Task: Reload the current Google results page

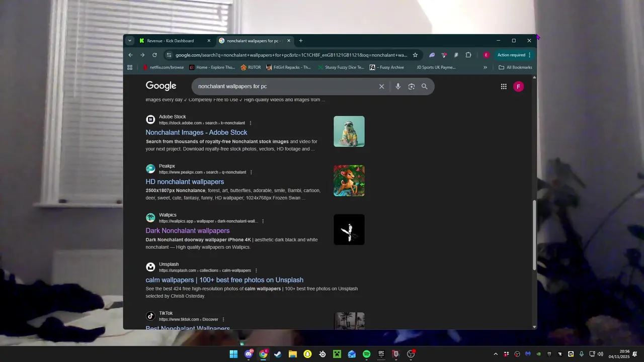Action: coord(154,55)
